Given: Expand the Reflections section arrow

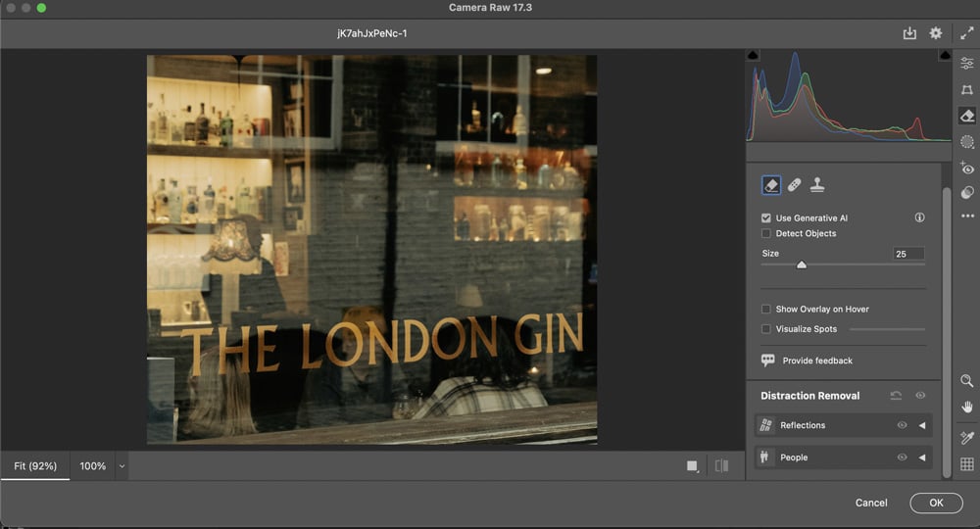Looking at the screenshot, I should point(921,425).
